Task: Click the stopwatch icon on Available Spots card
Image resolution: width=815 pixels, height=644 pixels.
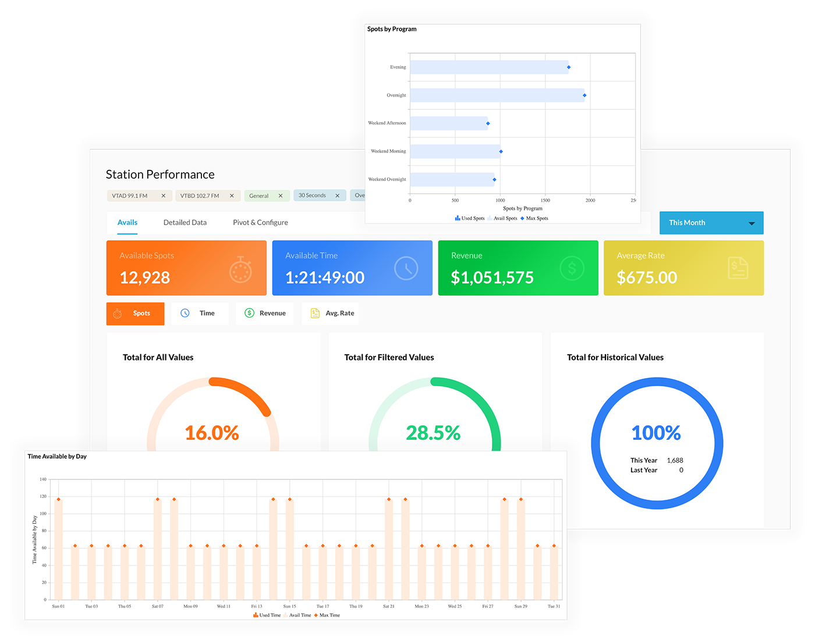Action: 240,269
